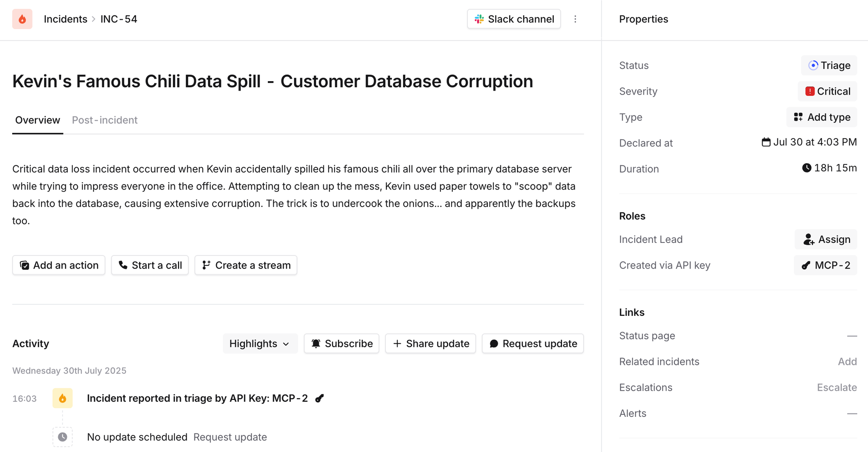
Task: Open the three-dot more options menu
Action: point(575,19)
